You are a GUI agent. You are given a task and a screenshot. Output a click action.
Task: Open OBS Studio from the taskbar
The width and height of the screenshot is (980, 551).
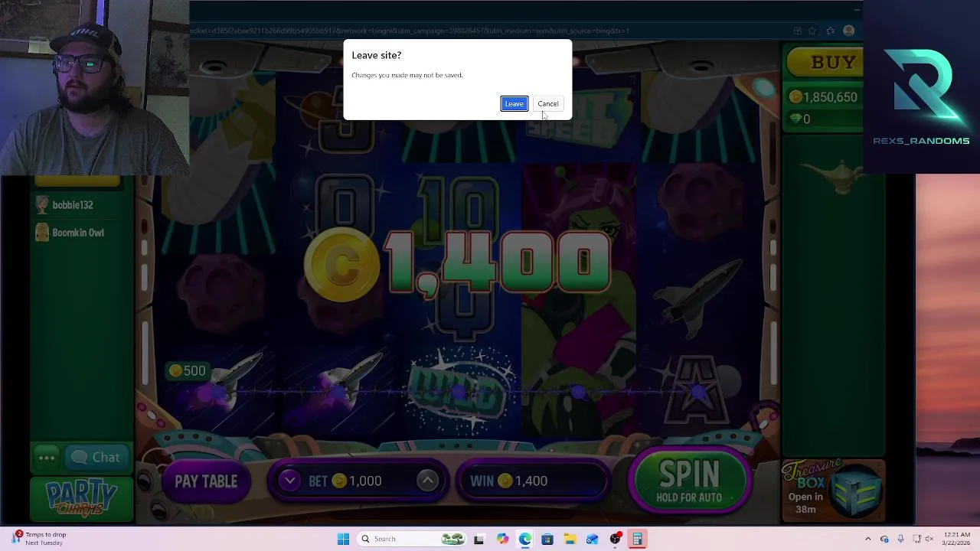click(615, 539)
